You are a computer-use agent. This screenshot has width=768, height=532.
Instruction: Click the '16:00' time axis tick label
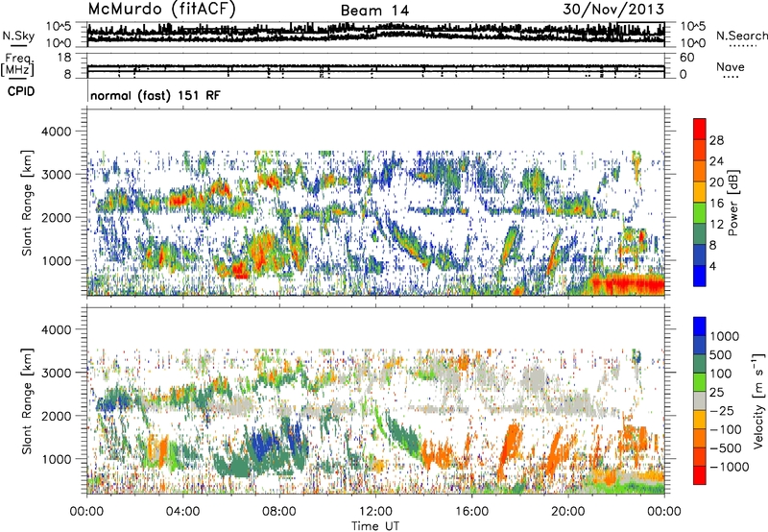click(x=471, y=512)
